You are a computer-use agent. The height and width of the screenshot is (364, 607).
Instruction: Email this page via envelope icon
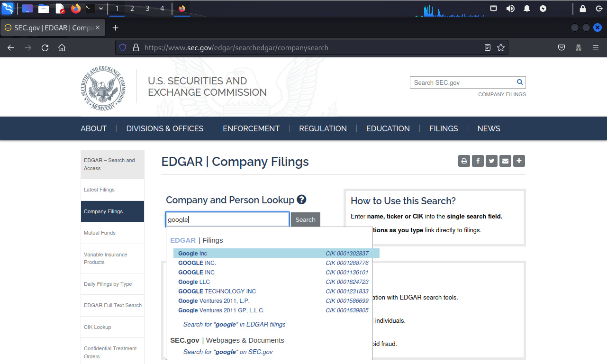coord(506,161)
